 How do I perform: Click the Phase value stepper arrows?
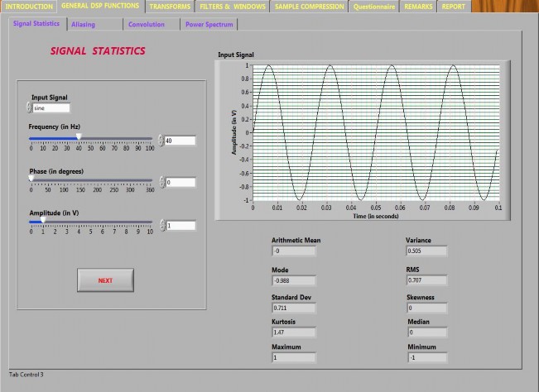point(161,183)
